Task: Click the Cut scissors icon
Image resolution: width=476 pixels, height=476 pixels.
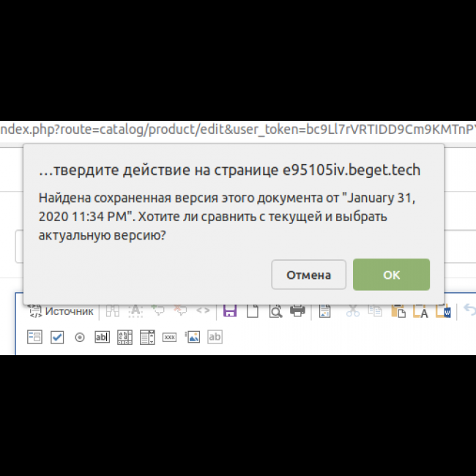Action: [x=353, y=311]
